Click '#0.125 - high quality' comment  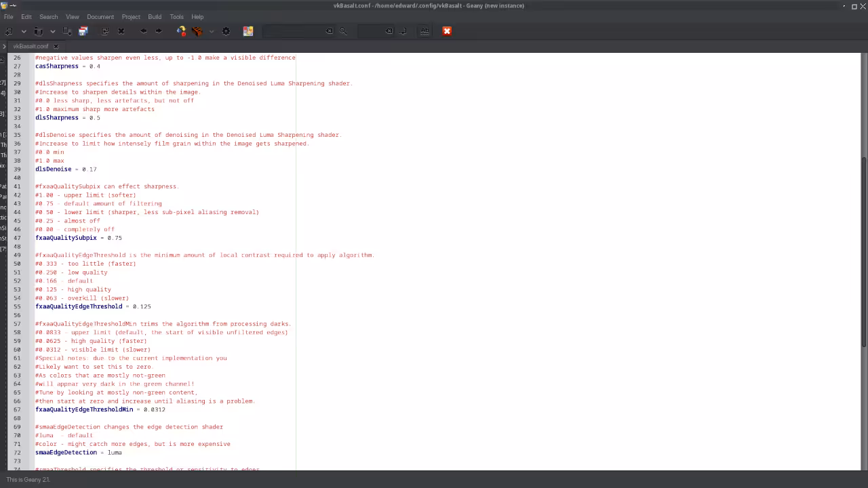coord(73,289)
